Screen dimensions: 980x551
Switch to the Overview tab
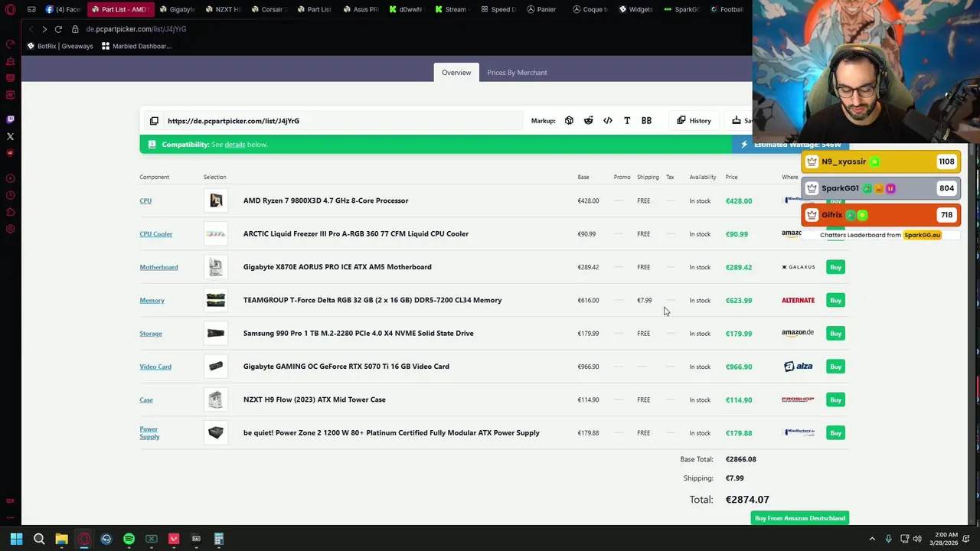pyautogui.click(x=456, y=73)
